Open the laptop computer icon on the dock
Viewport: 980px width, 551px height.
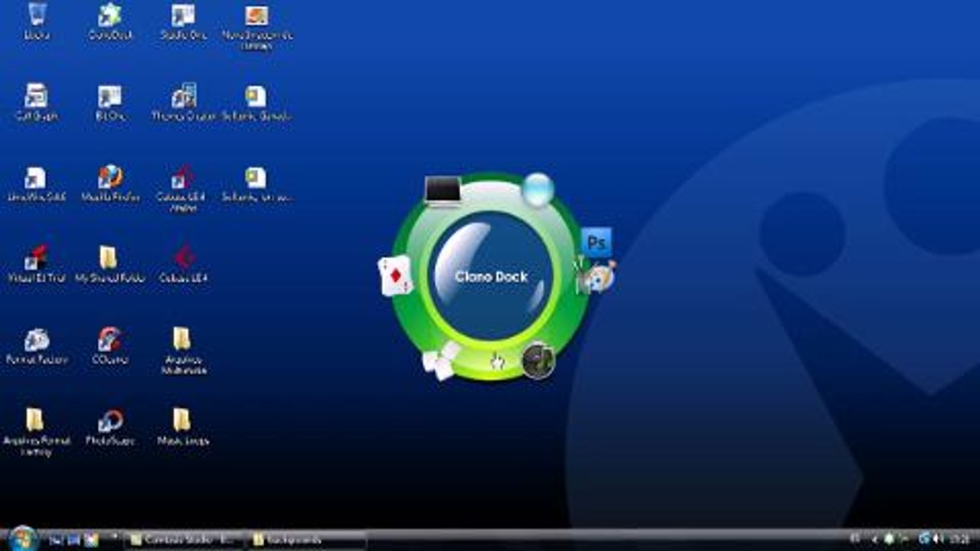(443, 191)
